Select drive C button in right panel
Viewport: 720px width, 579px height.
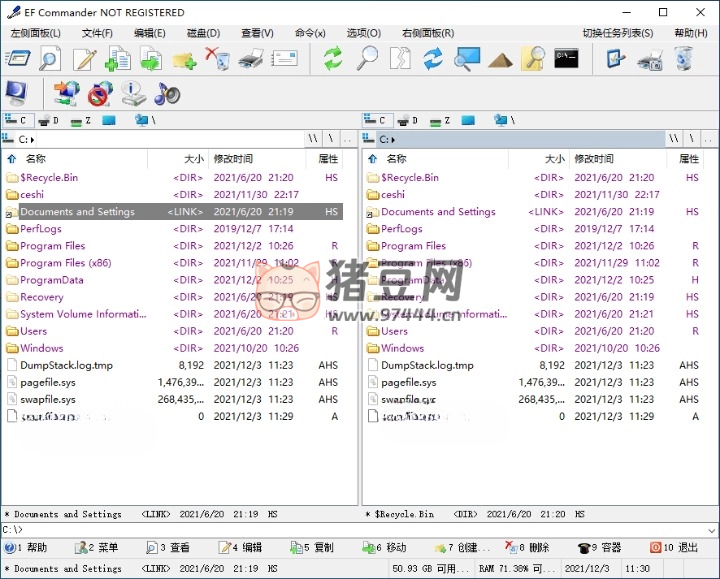coord(376,121)
